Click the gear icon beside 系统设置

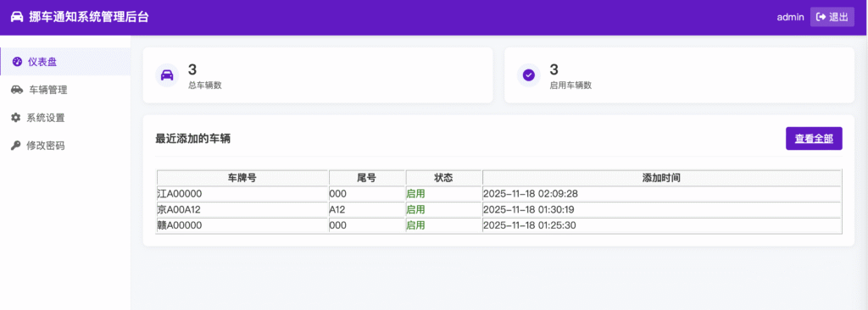(16, 118)
